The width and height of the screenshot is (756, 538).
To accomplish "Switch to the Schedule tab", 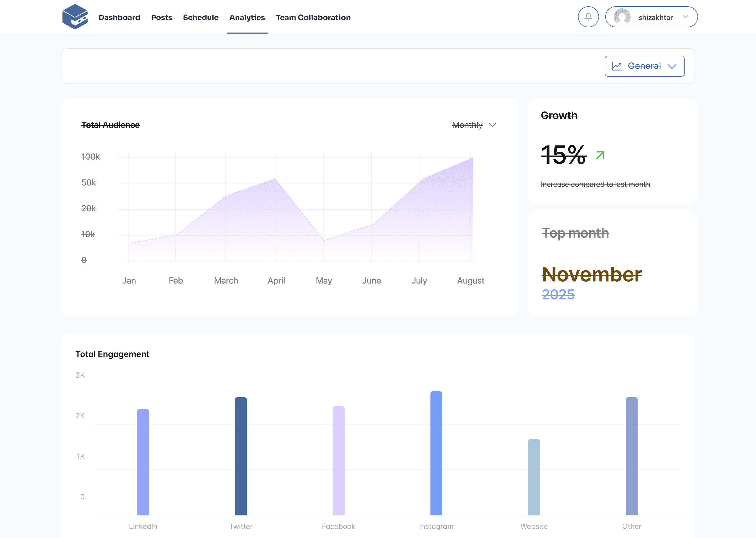I will (201, 17).
